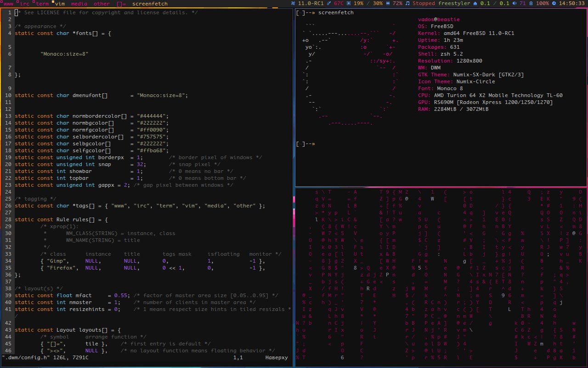
Task: Switch to the other tag
Action: [102, 3]
